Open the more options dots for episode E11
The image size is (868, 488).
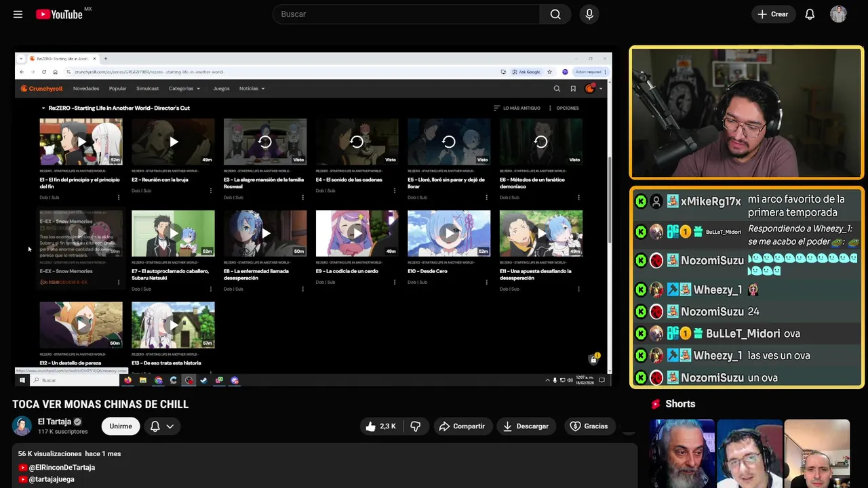pyautogui.click(x=578, y=289)
